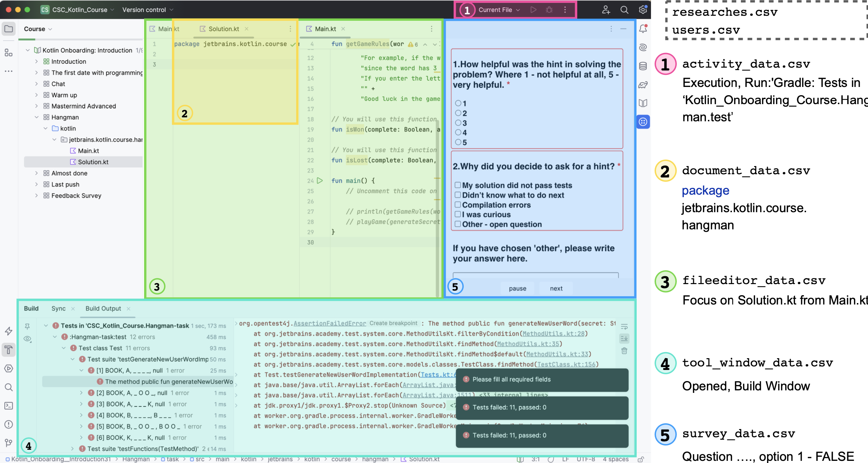Viewport: 868px width, 463px height.
Task: Open the Terminal tool window icon
Action: (9, 406)
